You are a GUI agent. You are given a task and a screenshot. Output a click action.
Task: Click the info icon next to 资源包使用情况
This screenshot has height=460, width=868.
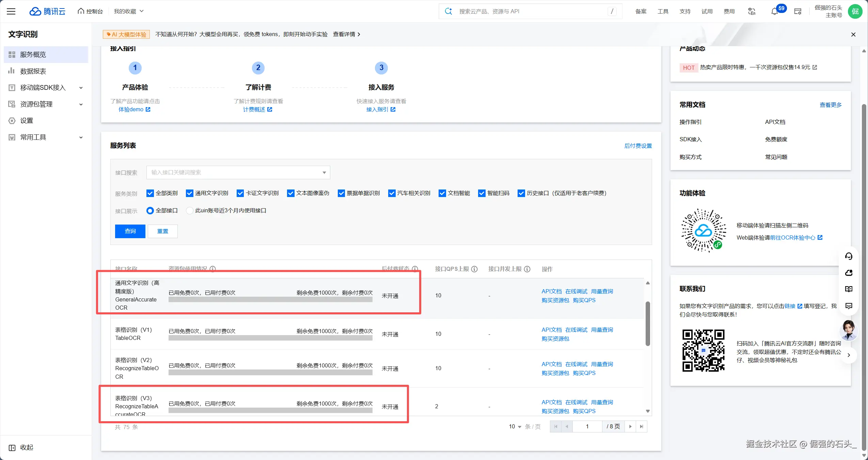tap(213, 269)
